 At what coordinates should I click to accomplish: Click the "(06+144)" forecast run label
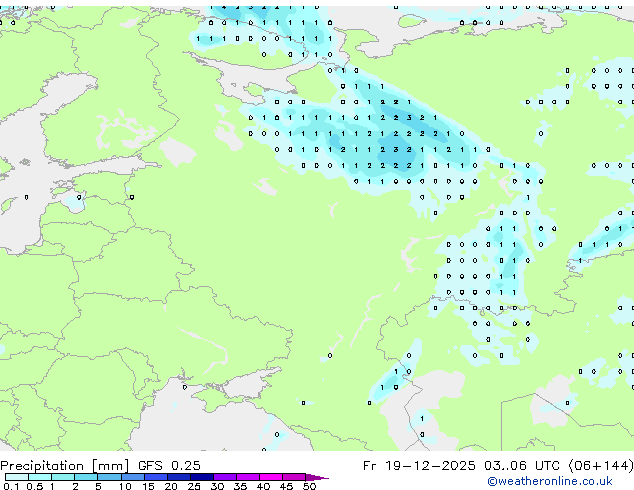(x=601, y=466)
